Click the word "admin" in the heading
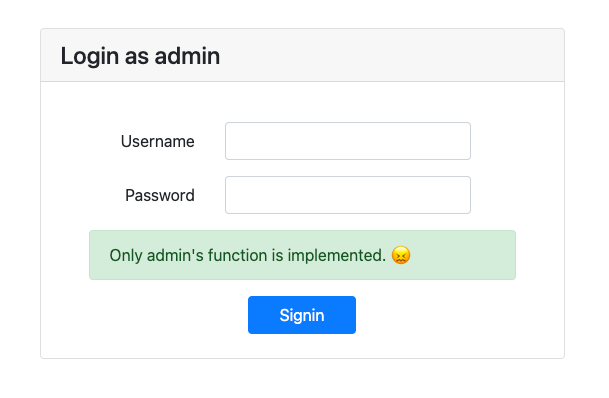 tap(187, 56)
